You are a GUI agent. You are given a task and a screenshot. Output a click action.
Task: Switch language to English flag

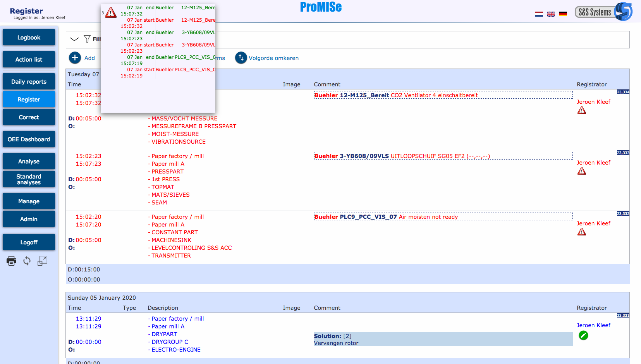[x=551, y=14]
